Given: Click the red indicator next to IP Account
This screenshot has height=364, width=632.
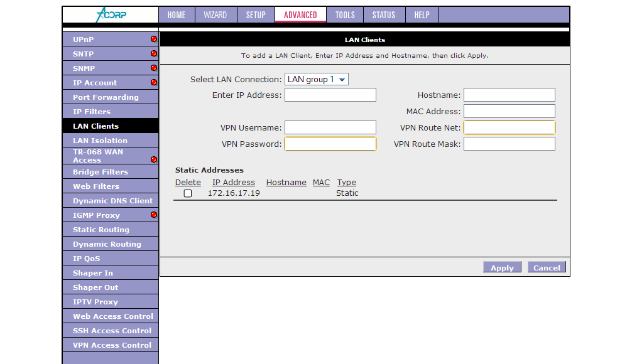Looking at the screenshot, I should [154, 82].
